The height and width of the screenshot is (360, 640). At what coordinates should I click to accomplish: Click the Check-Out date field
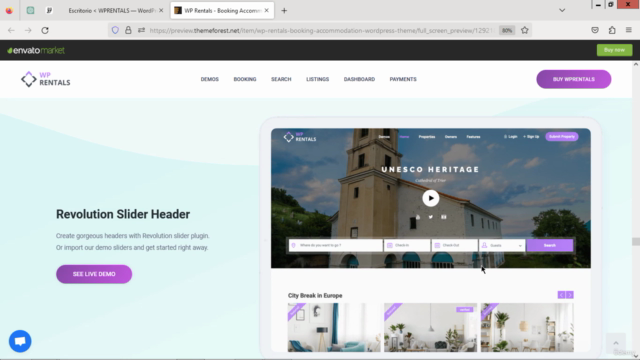pos(454,245)
